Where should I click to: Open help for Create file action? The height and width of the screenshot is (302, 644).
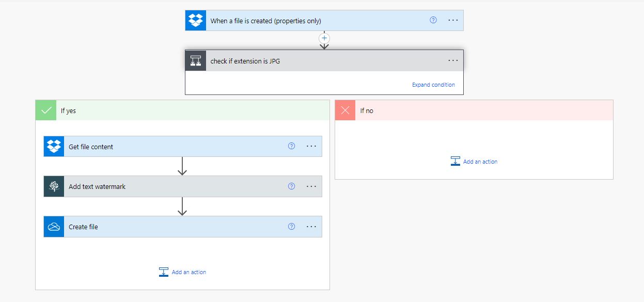coord(291,227)
